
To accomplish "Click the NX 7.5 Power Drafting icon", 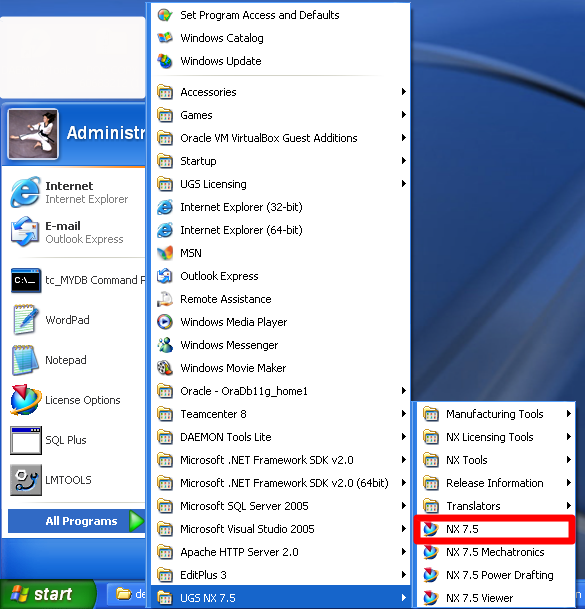I will click(430, 575).
